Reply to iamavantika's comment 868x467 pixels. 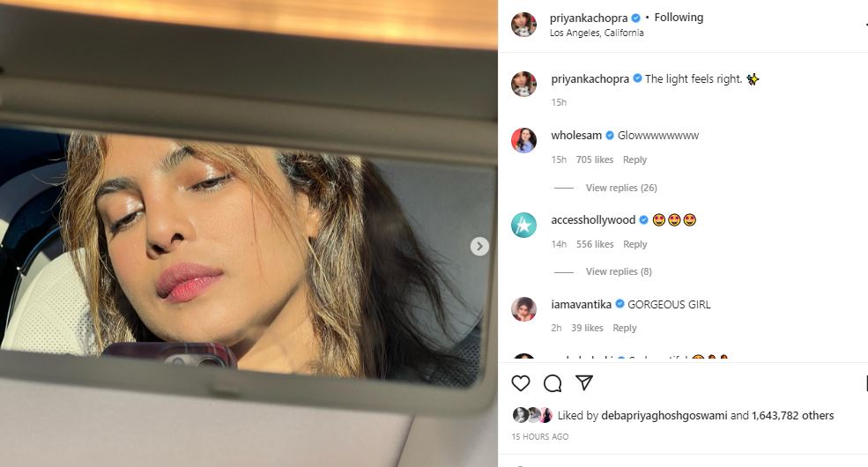tap(625, 328)
